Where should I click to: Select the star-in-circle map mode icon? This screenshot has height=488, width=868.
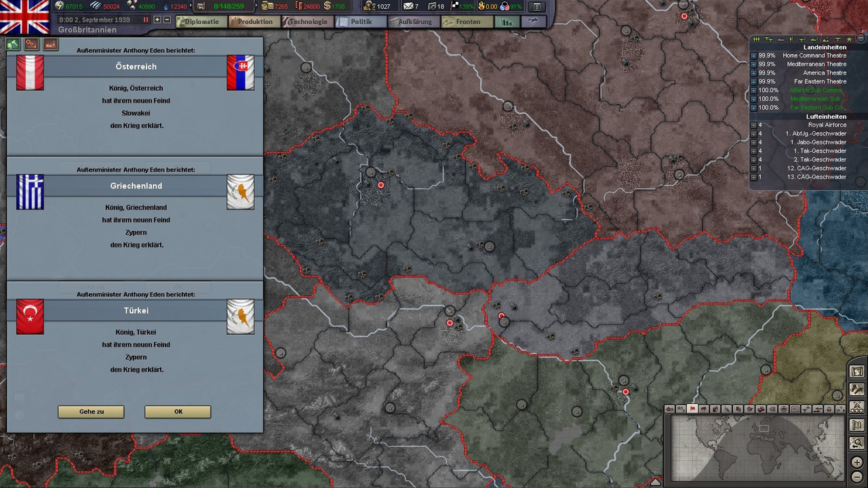point(783,409)
